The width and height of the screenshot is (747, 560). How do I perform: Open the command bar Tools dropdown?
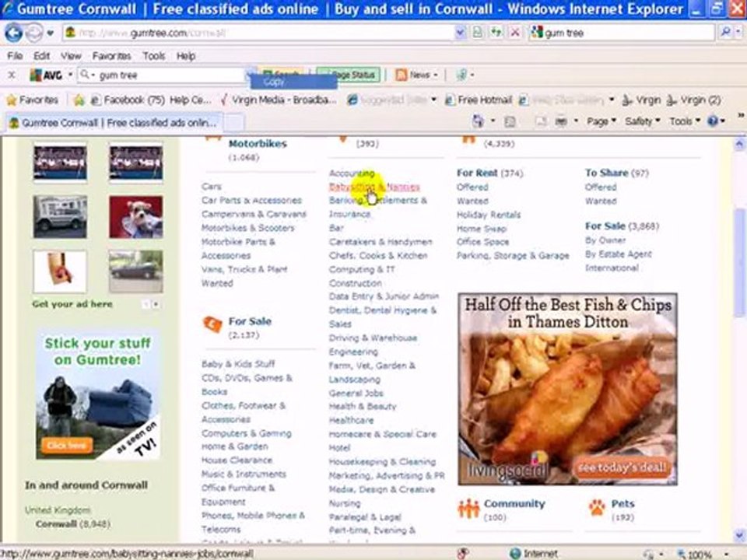[685, 121]
